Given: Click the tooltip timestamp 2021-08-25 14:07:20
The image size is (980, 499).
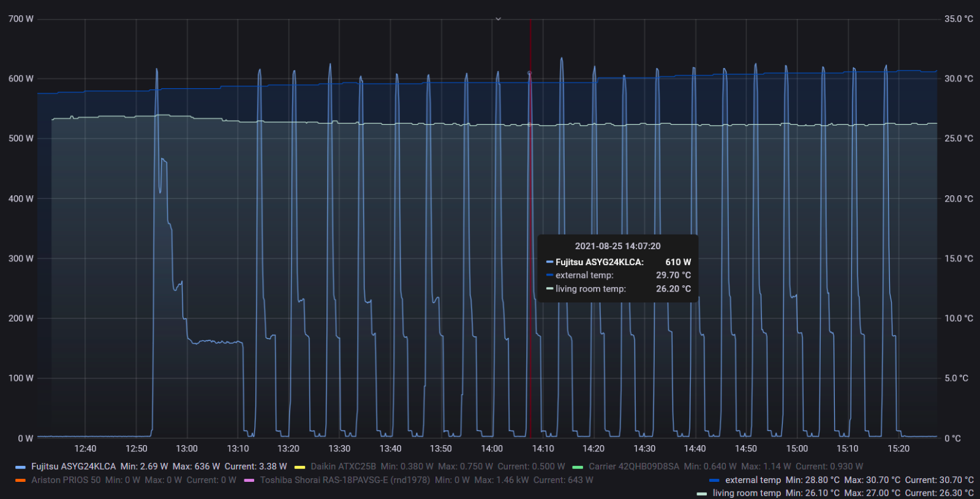Looking at the screenshot, I should pyautogui.click(x=617, y=246).
